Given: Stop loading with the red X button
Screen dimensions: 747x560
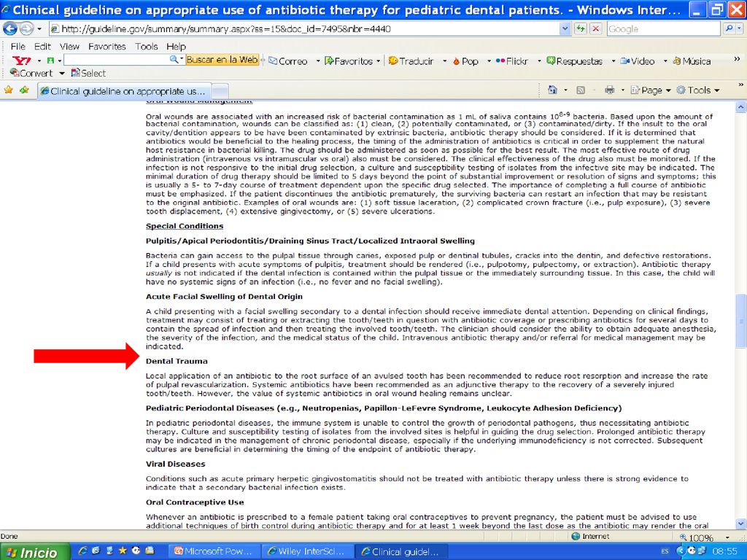Looking at the screenshot, I should [595, 29].
